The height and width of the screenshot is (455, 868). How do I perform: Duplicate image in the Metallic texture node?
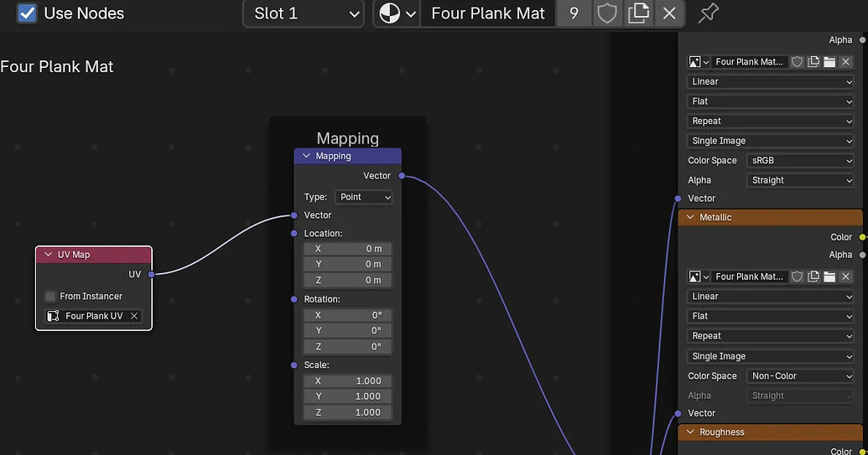813,277
